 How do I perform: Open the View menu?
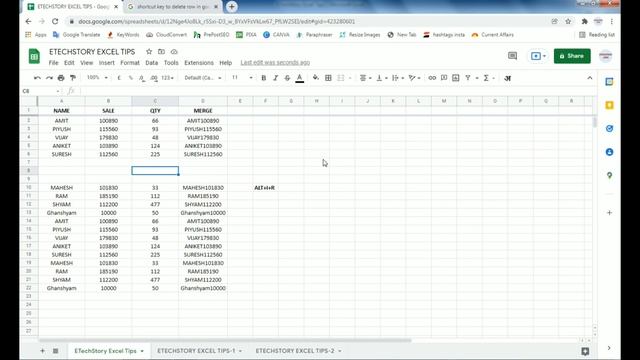pos(87,62)
